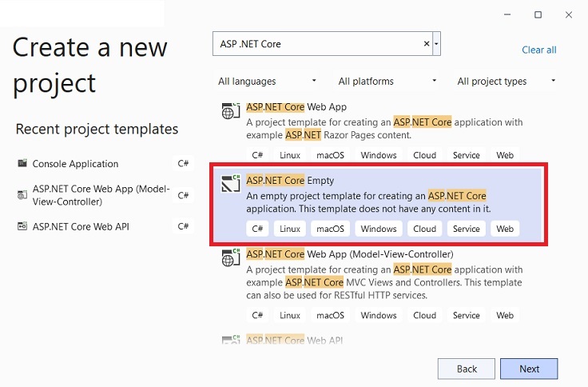Click the Linux tag under ASP.NET Core Web App
Image resolution: width=588 pixels, height=387 pixels.
tap(290, 155)
